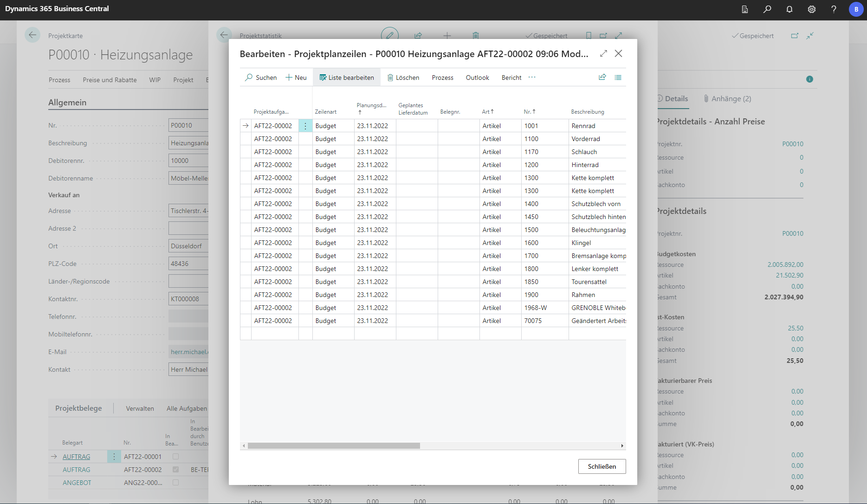Expand dialog to full screen
Screen dimensions: 867x504
(x=603, y=54)
